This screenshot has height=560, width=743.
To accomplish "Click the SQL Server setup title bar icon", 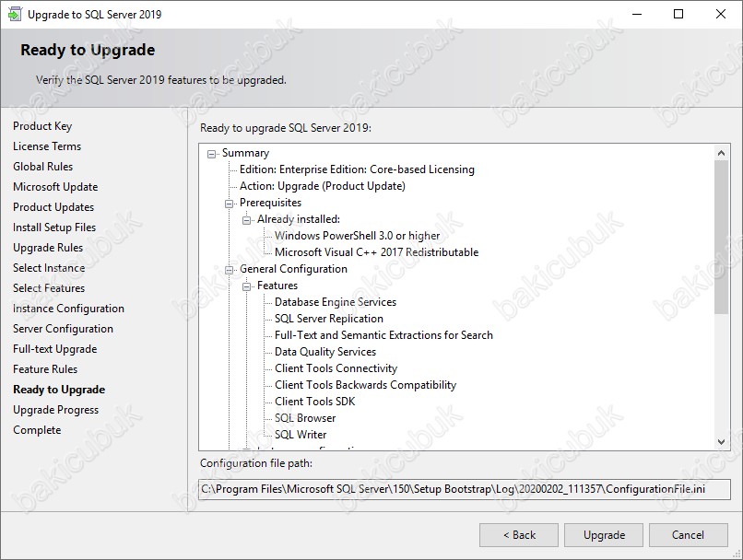I will pyautogui.click(x=14, y=14).
